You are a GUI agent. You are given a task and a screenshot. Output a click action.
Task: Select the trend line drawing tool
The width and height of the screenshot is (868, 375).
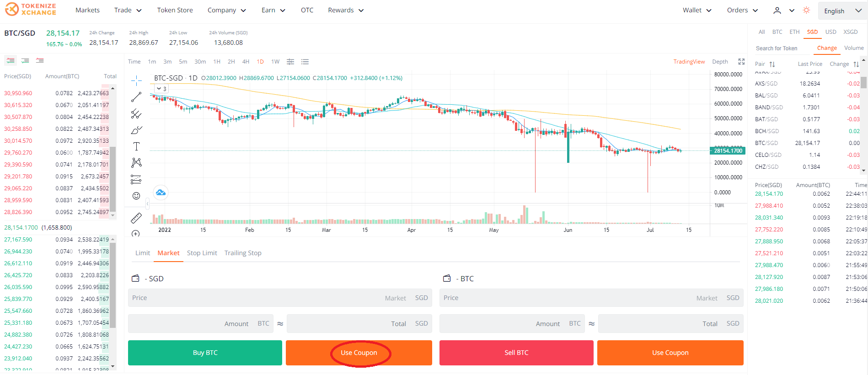tap(136, 97)
